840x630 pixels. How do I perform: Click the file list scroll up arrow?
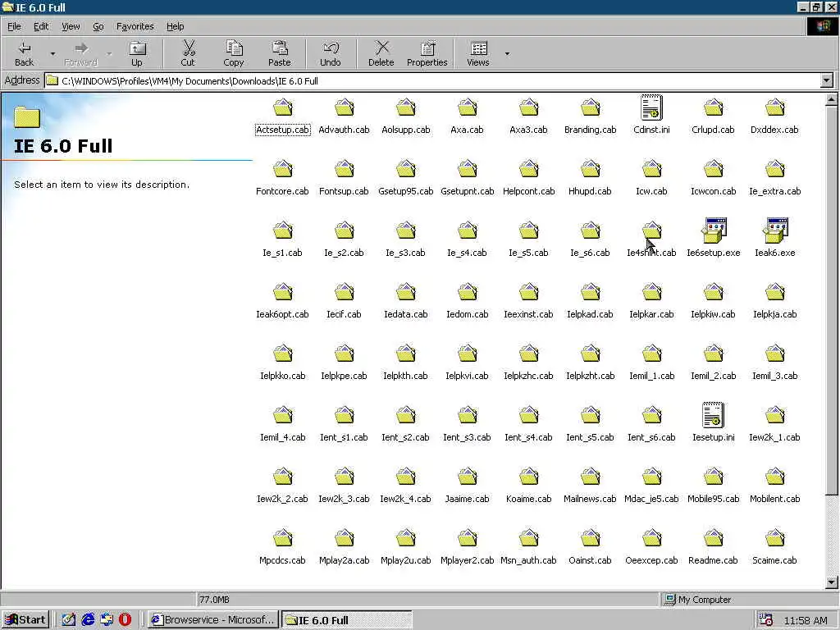point(832,99)
